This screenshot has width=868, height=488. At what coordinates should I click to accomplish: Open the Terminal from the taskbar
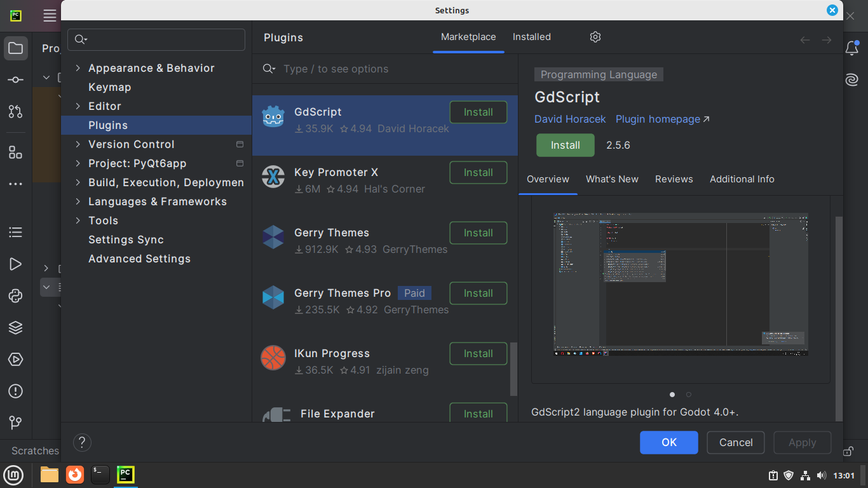(x=100, y=475)
